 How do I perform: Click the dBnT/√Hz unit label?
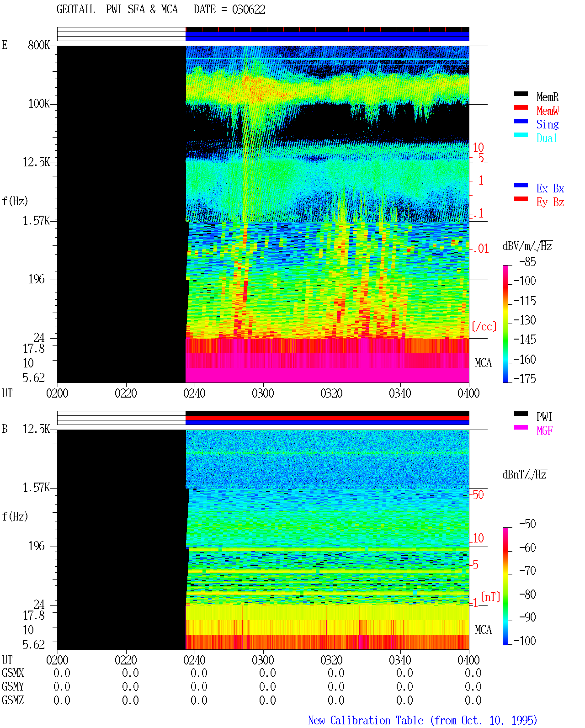pos(525,474)
